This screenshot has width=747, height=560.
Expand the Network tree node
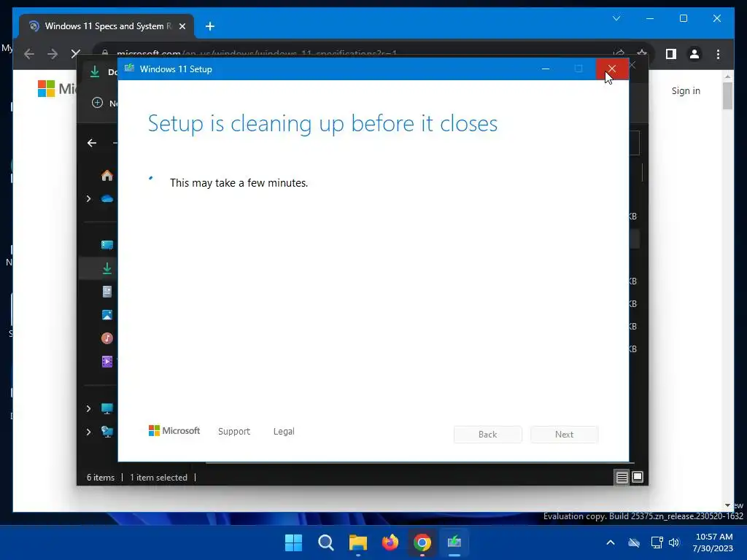point(88,432)
